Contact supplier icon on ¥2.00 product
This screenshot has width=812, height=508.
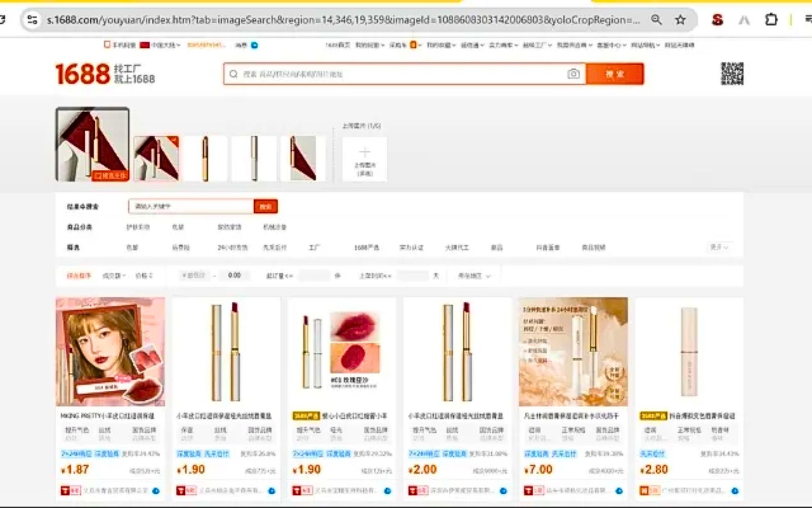503,491
